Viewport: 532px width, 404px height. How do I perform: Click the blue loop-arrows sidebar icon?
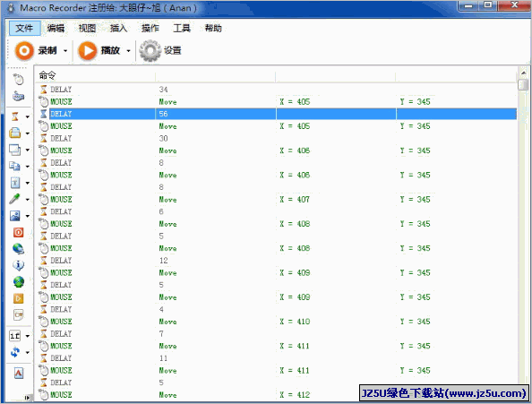[x=15, y=352]
